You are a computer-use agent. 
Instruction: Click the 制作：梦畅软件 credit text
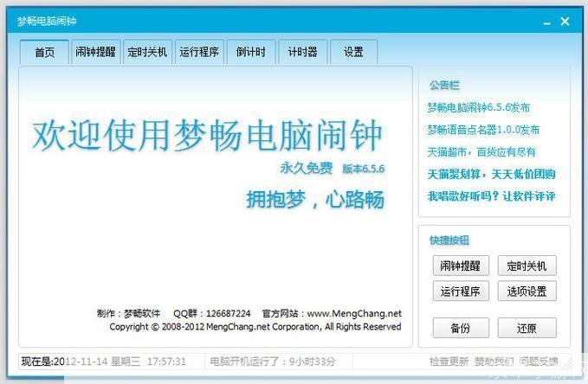tap(128, 314)
